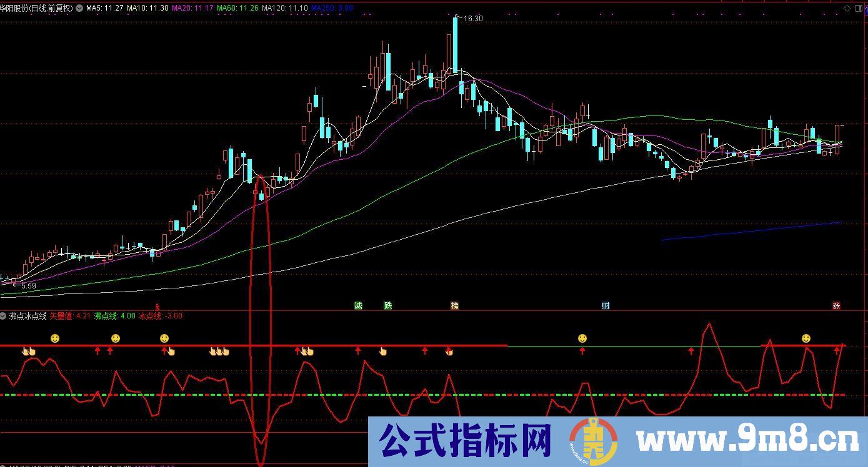Image resolution: width=868 pixels, height=467 pixels.
Task: Click the 华阳股份(日线 前复权) chart title
Action: point(37,8)
